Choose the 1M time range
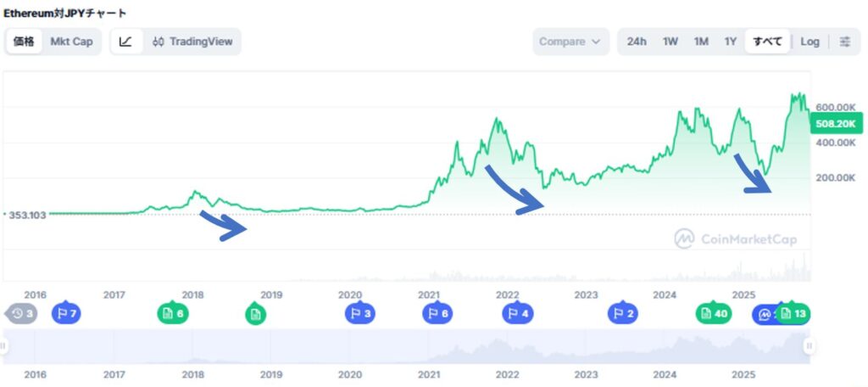868x387 pixels. tap(701, 42)
